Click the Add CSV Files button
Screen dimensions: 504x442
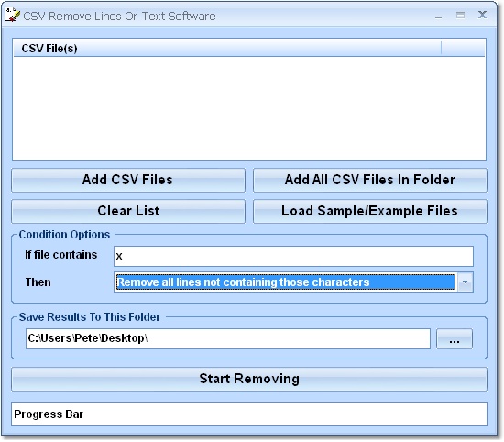[128, 180]
